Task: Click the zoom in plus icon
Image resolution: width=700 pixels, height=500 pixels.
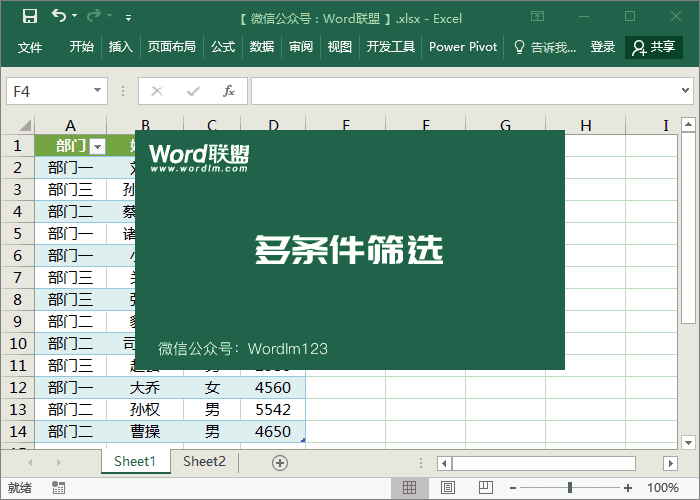Action: pos(627,488)
